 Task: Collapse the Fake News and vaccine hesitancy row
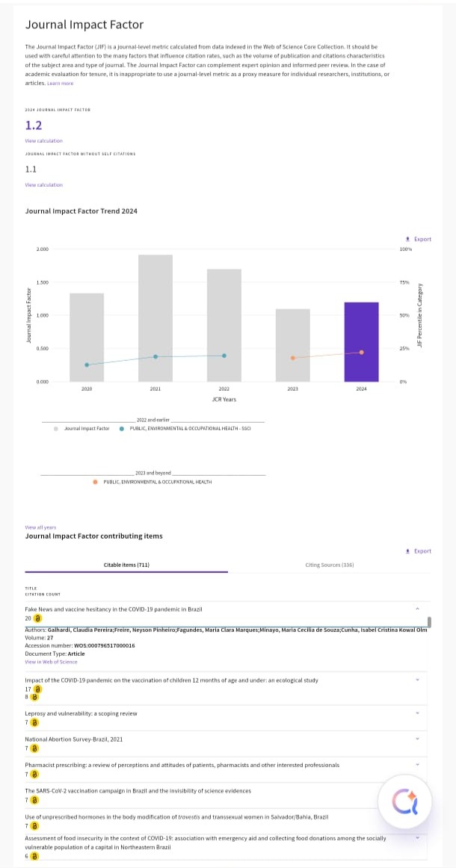(x=417, y=608)
